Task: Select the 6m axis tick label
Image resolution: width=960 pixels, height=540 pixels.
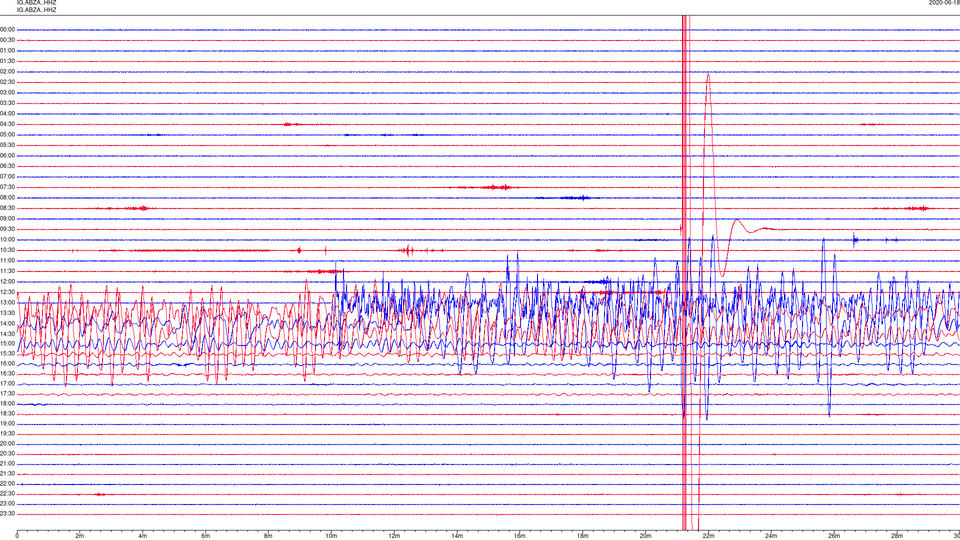Action: click(x=206, y=536)
